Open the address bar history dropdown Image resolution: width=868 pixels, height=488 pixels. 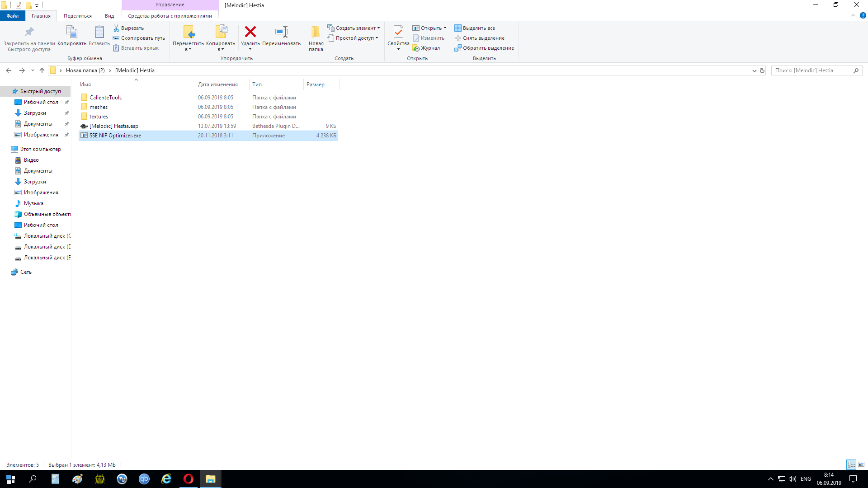tap(754, 70)
